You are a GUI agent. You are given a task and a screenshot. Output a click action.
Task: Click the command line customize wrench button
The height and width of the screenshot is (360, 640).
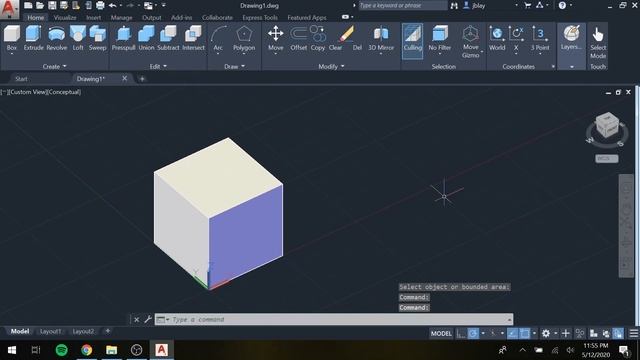pos(148,319)
